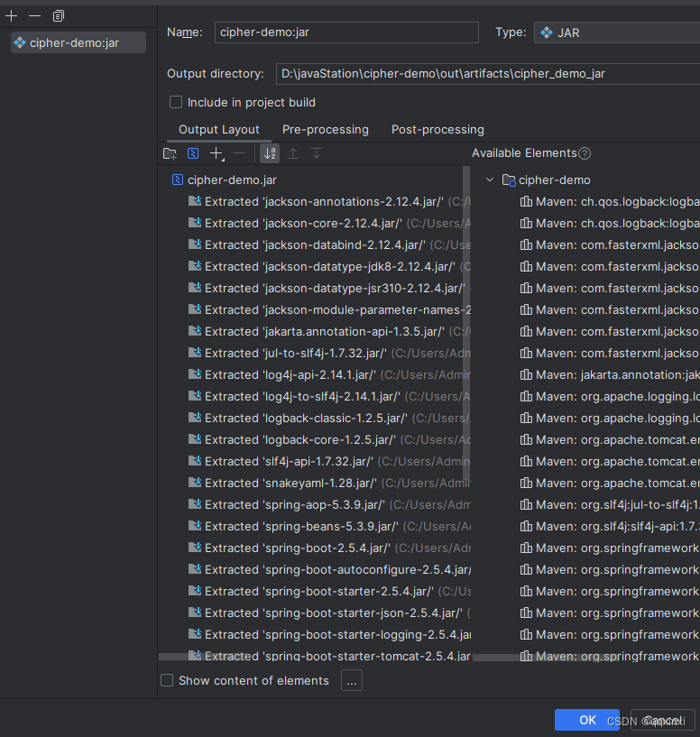Image resolution: width=700 pixels, height=737 pixels.
Task: Edit the Output directory path field
Action: (x=487, y=74)
